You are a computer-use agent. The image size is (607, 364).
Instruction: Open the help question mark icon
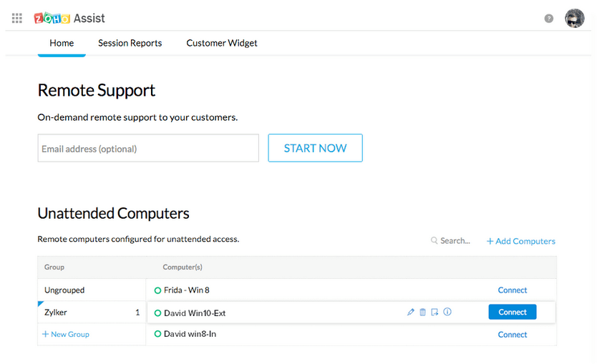[x=549, y=19]
